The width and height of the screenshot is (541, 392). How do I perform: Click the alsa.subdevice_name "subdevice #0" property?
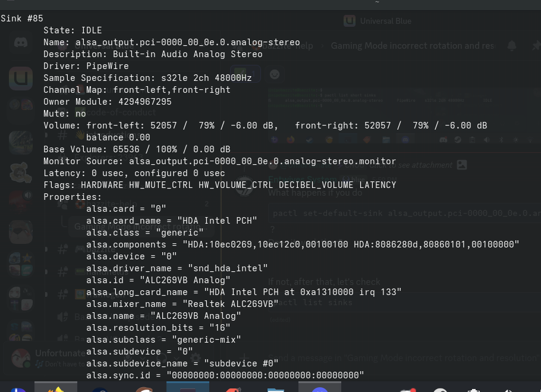182,363
